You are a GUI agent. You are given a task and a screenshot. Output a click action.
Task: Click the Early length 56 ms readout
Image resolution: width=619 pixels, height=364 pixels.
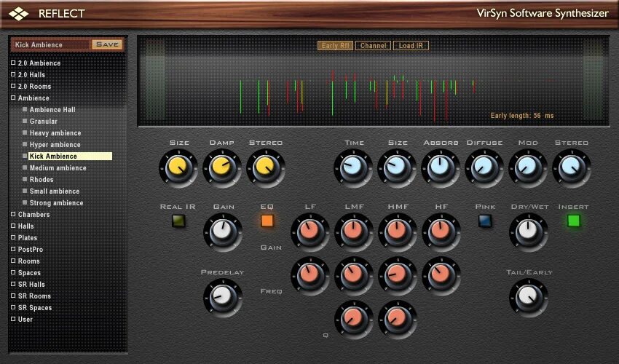pos(522,116)
